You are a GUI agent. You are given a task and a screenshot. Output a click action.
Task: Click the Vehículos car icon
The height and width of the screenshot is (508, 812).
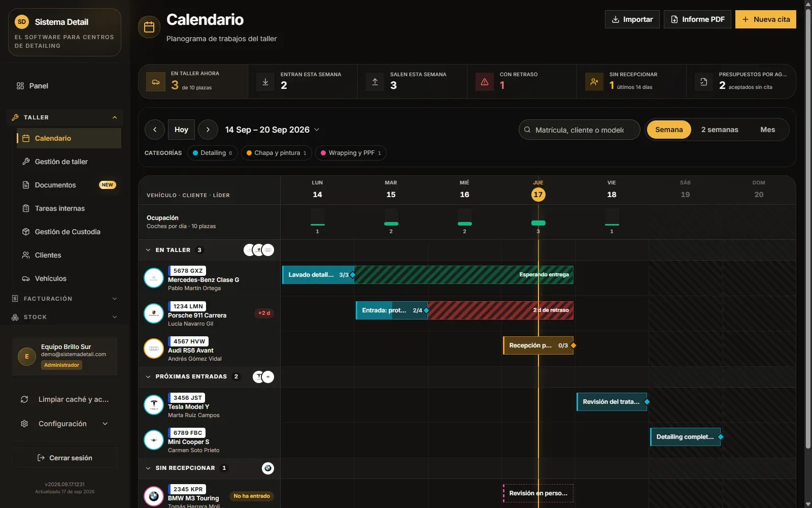pyautogui.click(x=26, y=278)
